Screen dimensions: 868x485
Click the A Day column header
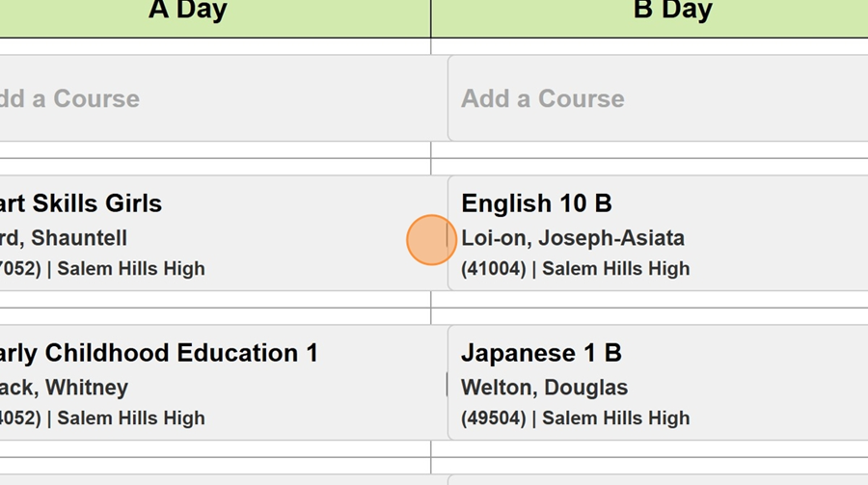tap(187, 12)
